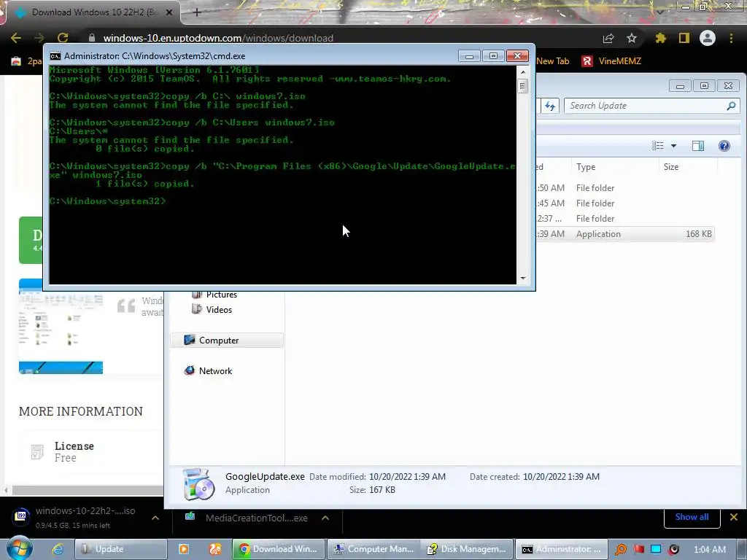Sort by the Type column header
This screenshot has width=747, height=560.
click(x=614, y=167)
